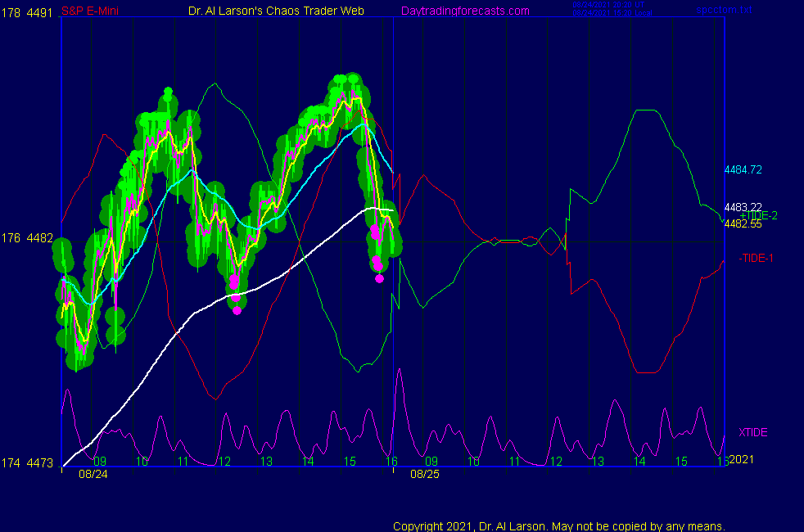Click the Copyright 2021 Dr. Al Larson notice
The height and width of the screenshot is (532, 804).
tap(559, 525)
